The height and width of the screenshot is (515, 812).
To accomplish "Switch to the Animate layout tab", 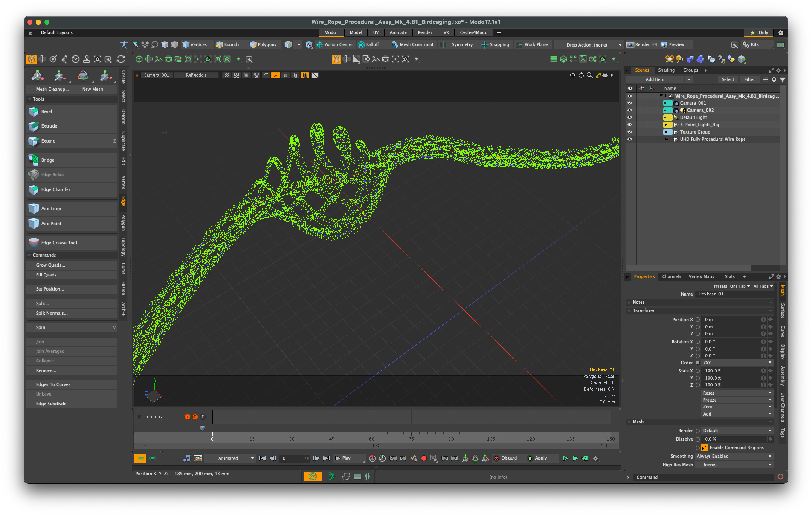I will click(398, 33).
